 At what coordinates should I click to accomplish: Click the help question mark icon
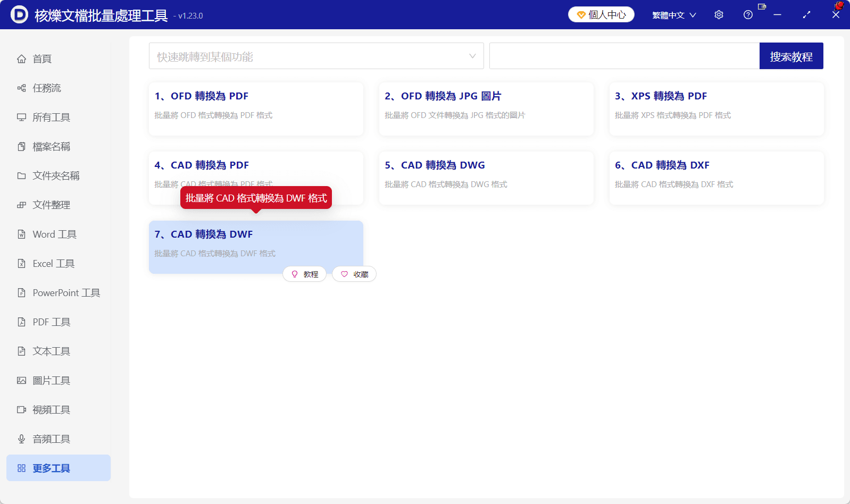[748, 15]
